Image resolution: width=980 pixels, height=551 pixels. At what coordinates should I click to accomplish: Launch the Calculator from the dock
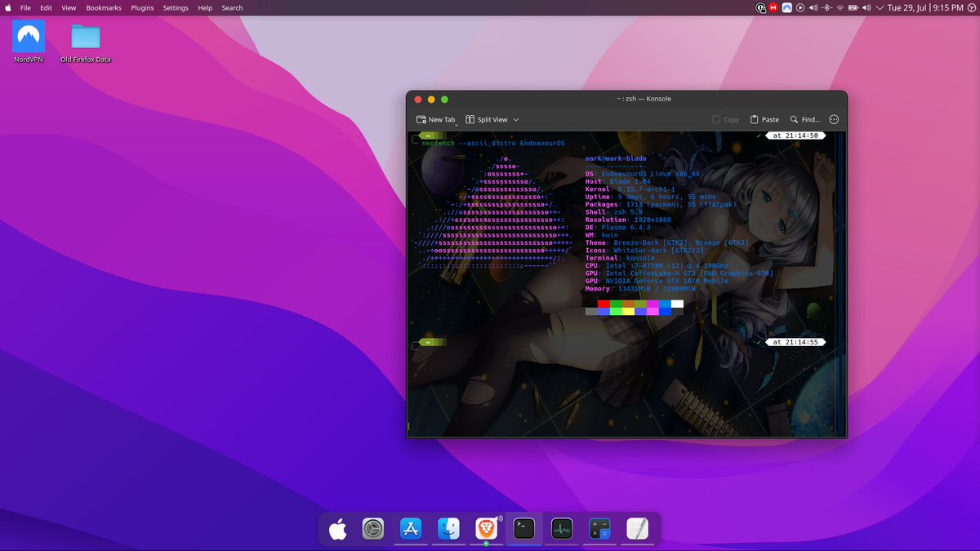click(600, 529)
